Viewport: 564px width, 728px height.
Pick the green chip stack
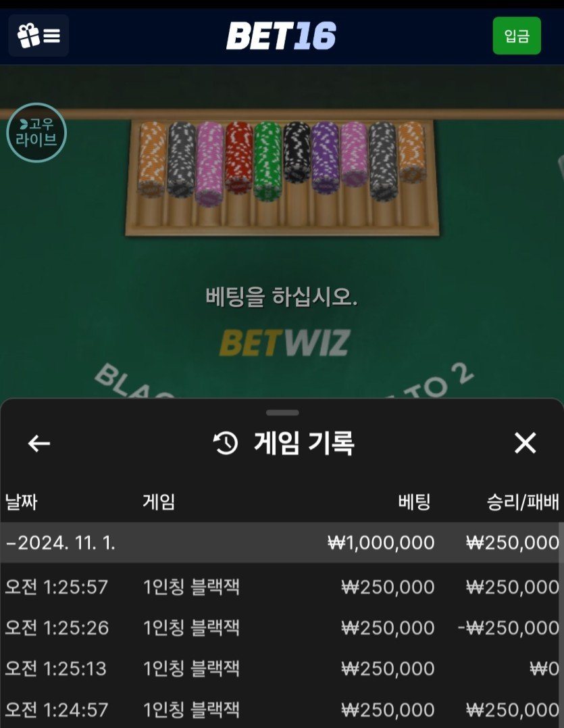pos(267,161)
